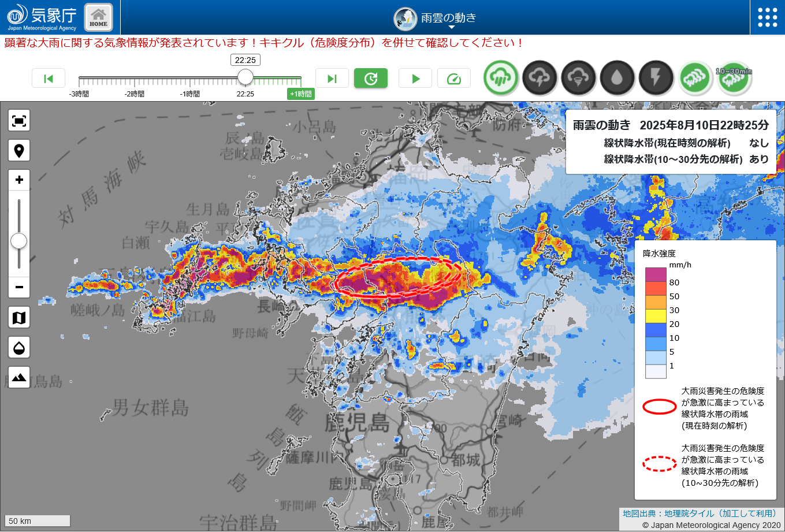This screenshot has width=785, height=532.
Task: Click the location pin button
Action: (x=19, y=151)
